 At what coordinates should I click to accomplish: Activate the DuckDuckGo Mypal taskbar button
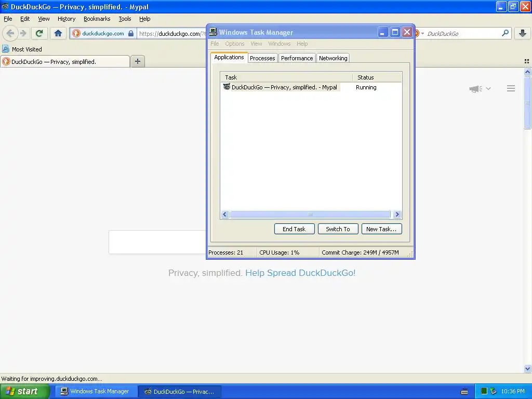coord(180,391)
